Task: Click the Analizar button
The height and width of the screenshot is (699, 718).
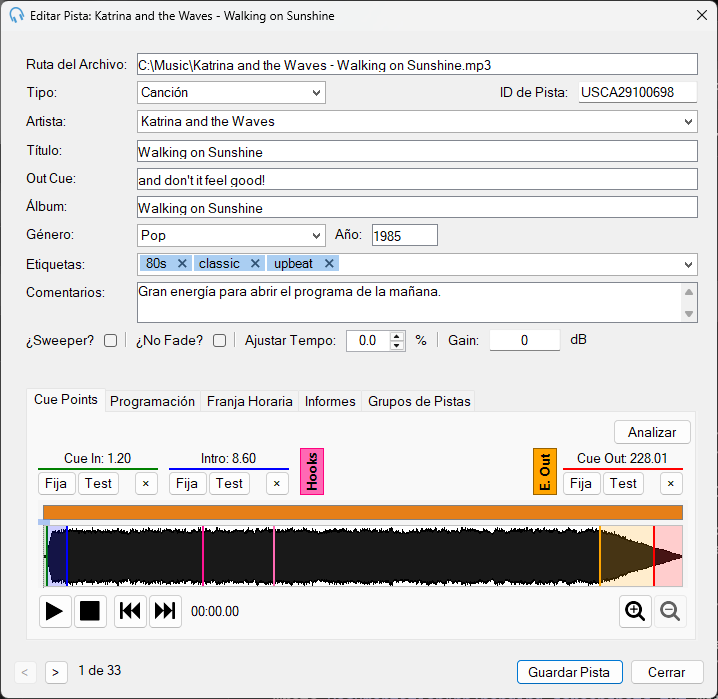Action: (652, 432)
